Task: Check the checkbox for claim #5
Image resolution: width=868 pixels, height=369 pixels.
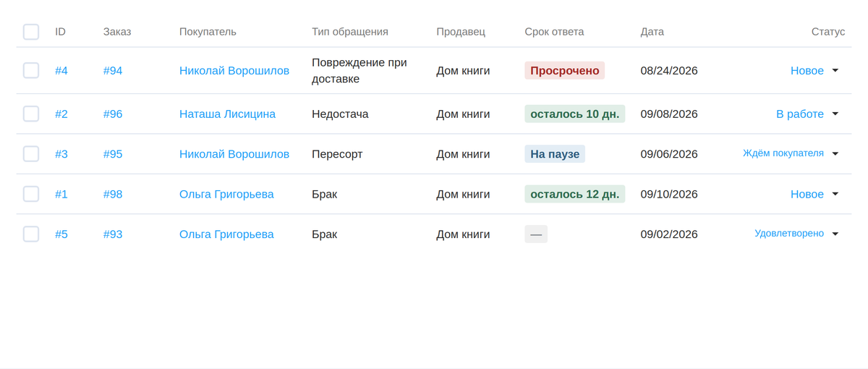Action: [31, 234]
